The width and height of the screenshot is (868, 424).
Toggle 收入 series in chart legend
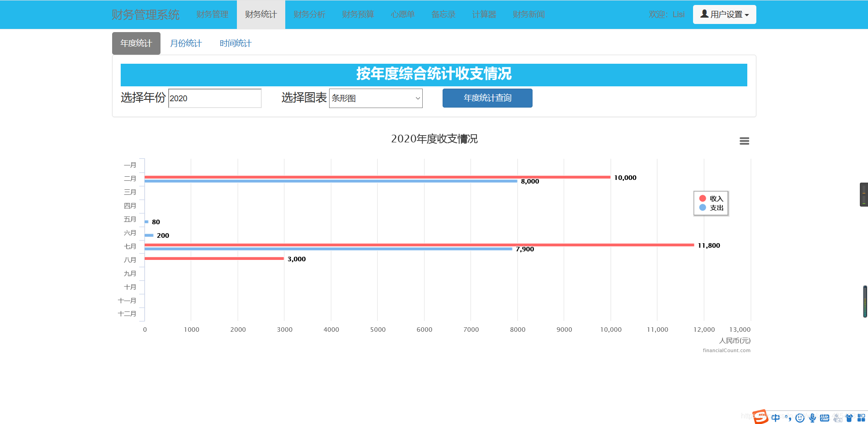711,198
